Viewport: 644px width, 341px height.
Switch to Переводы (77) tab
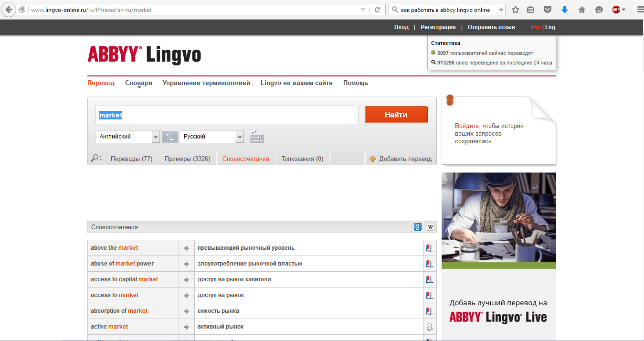tap(131, 159)
